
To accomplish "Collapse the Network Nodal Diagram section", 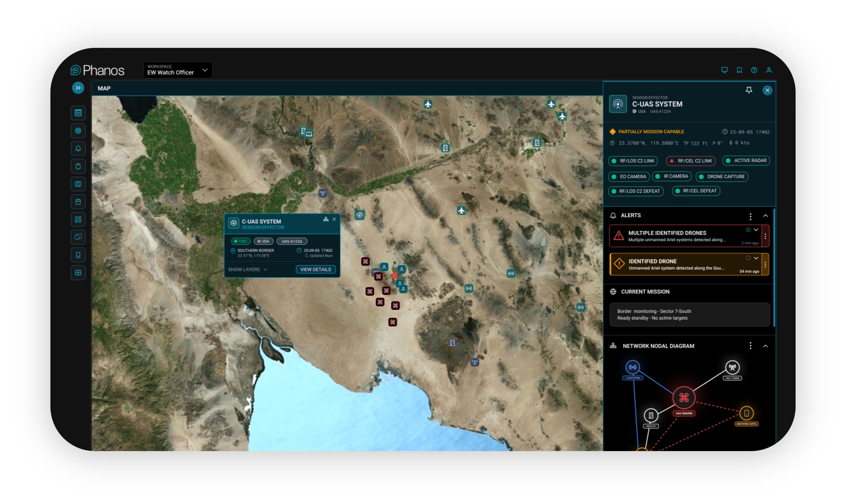I will pos(765,346).
